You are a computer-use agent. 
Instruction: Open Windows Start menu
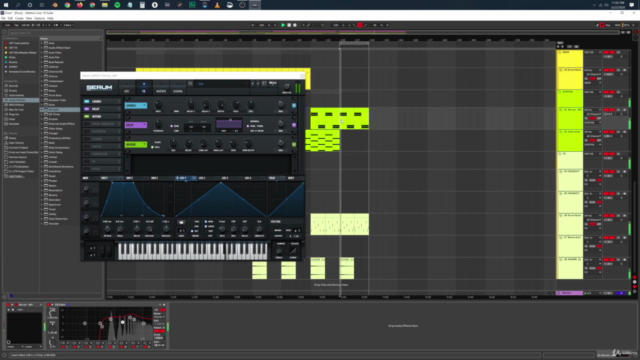click(6, 5)
